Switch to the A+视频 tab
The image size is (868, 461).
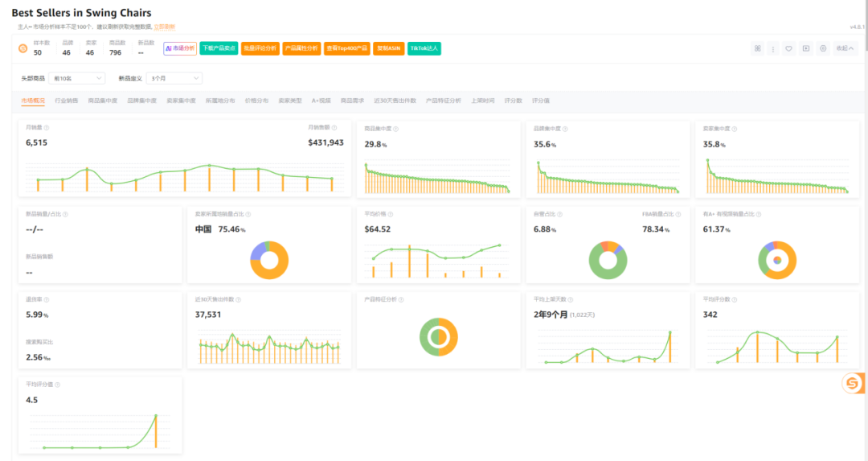321,101
